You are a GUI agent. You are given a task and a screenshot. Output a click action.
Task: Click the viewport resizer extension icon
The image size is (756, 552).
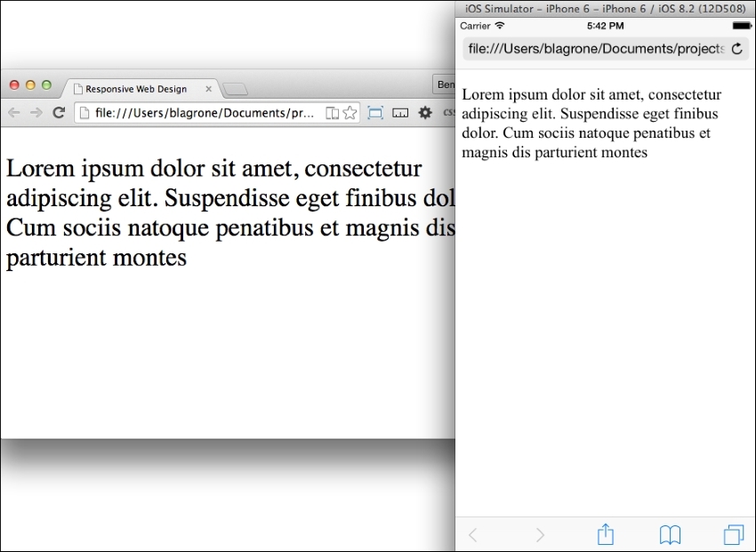[374, 112]
